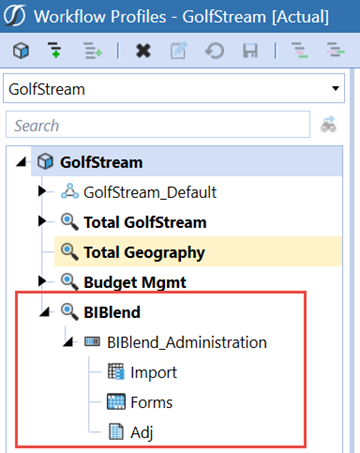Collapse the BIBlend_Administration node
This screenshot has width=360, height=453.
tap(68, 342)
